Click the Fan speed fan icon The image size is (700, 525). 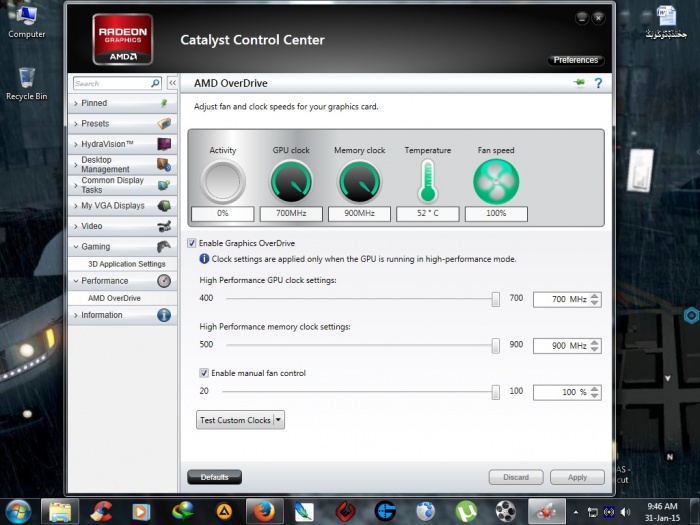pyautogui.click(x=496, y=182)
